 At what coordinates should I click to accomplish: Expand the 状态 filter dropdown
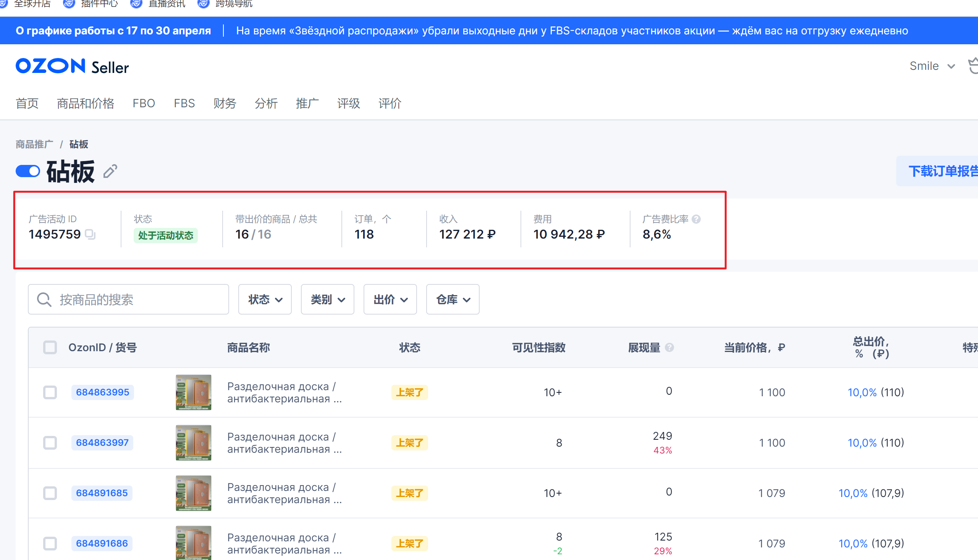click(265, 299)
